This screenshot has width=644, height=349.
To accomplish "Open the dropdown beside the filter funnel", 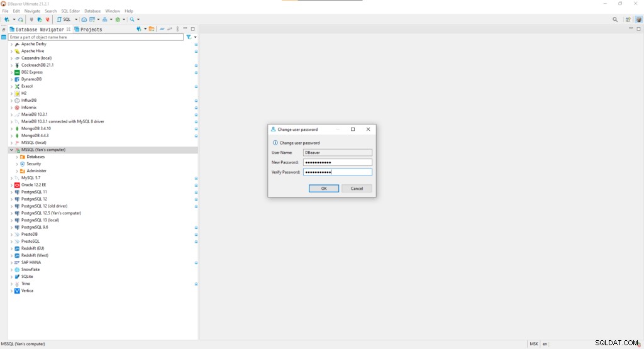I will (x=195, y=37).
